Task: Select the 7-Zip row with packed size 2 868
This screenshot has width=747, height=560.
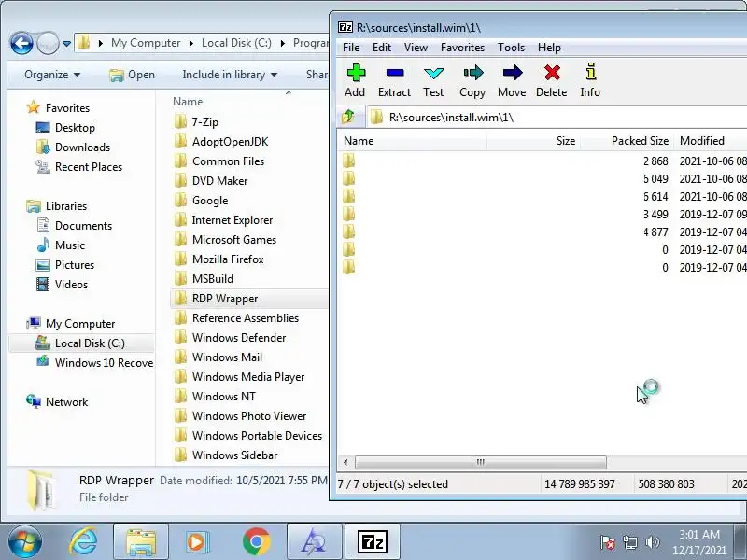Action: tap(543, 161)
